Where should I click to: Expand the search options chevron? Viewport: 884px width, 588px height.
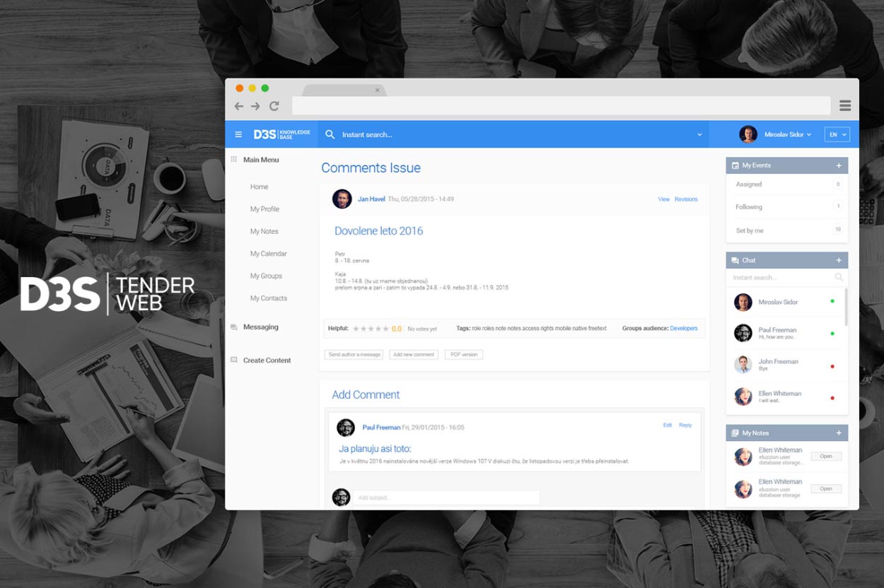pos(699,134)
